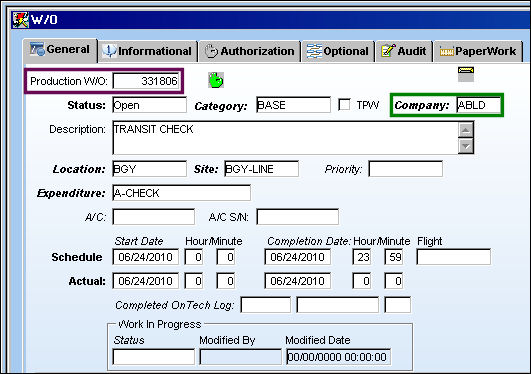Screen dimensions: 531x374
Task: Click the Actual completion Hour field
Action: click(x=362, y=281)
